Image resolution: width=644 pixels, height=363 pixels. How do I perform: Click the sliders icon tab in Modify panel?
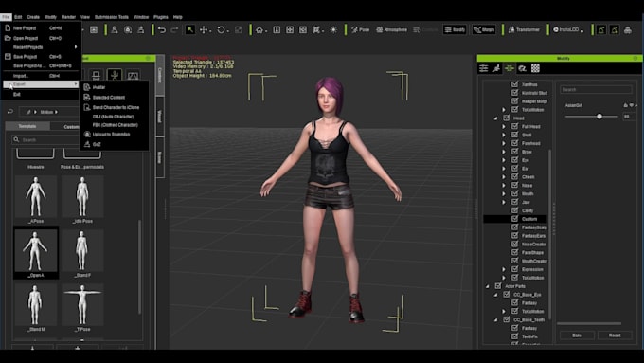click(483, 68)
